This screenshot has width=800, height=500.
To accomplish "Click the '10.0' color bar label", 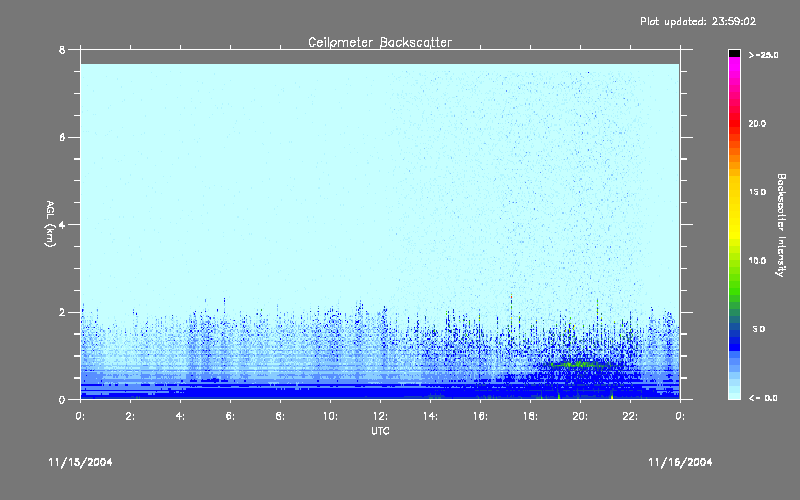I will click(757, 261).
